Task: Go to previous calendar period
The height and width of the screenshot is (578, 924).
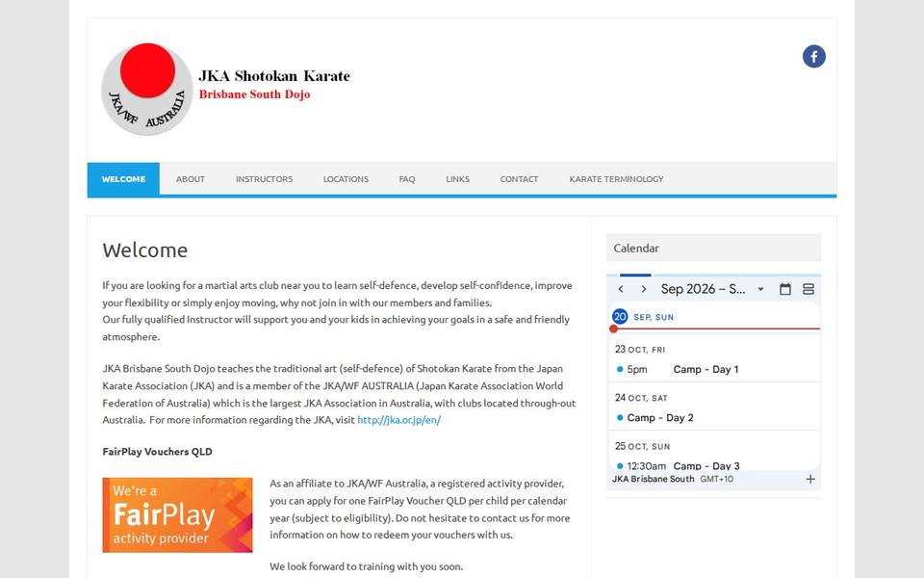Action: (621, 289)
